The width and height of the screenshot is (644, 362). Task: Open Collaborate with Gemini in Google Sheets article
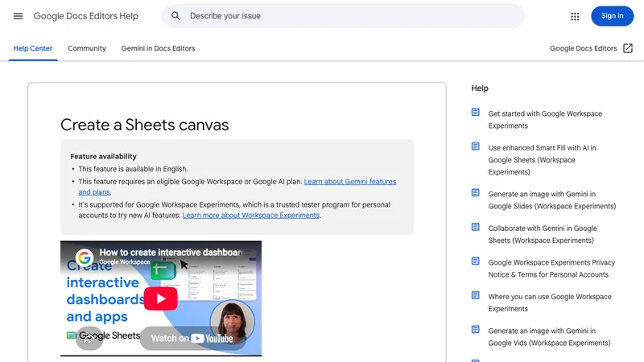coord(543,234)
